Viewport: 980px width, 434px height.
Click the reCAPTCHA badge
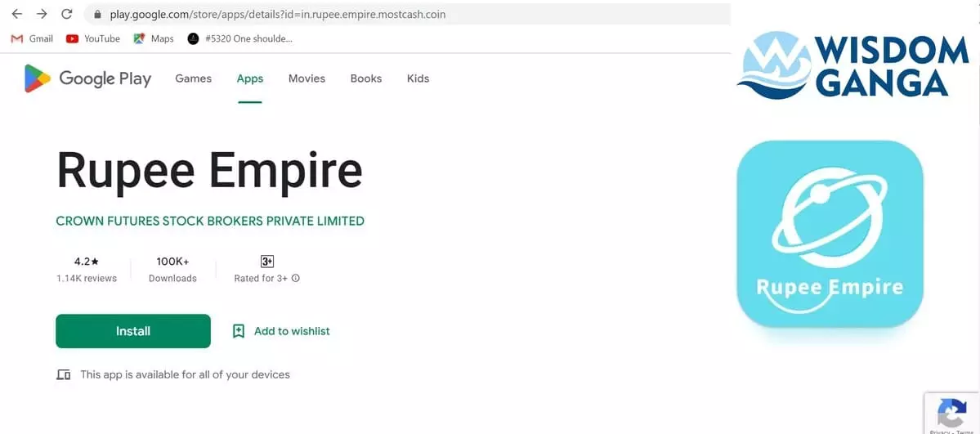point(952,414)
